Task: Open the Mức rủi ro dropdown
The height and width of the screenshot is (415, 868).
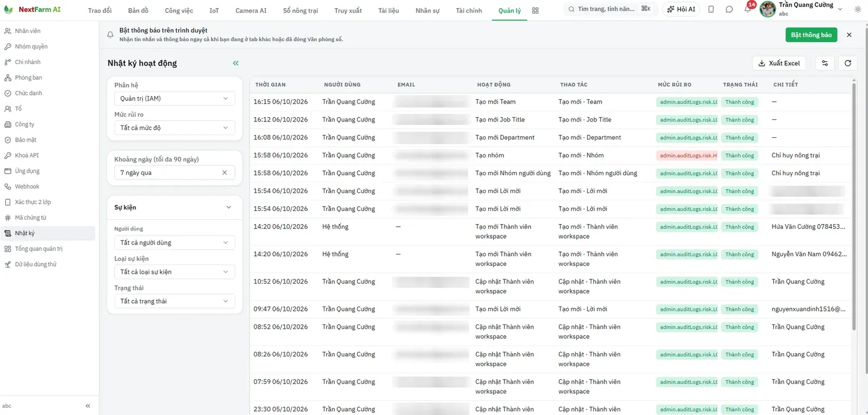Action: point(175,127)
